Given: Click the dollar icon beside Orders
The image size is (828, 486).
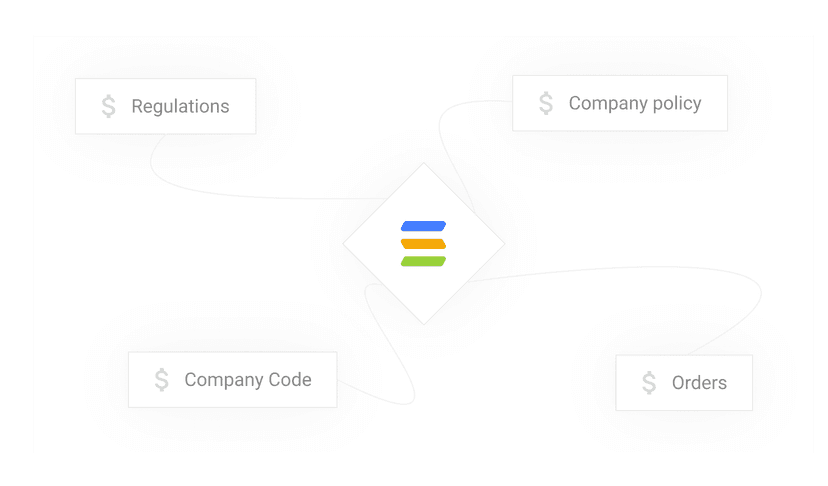Looking at the screenshot, I should coord(649,383).
